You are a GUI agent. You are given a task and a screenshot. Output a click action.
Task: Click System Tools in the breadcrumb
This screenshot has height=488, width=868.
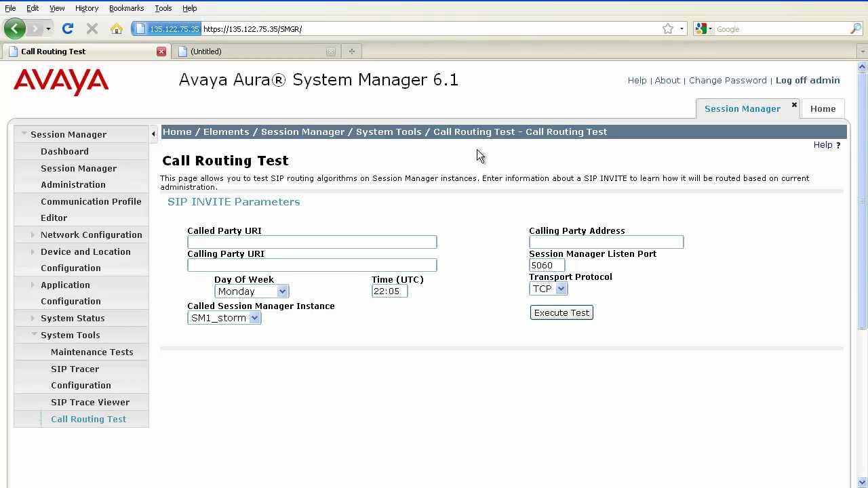pyautogui.click(x=389, y=131)
